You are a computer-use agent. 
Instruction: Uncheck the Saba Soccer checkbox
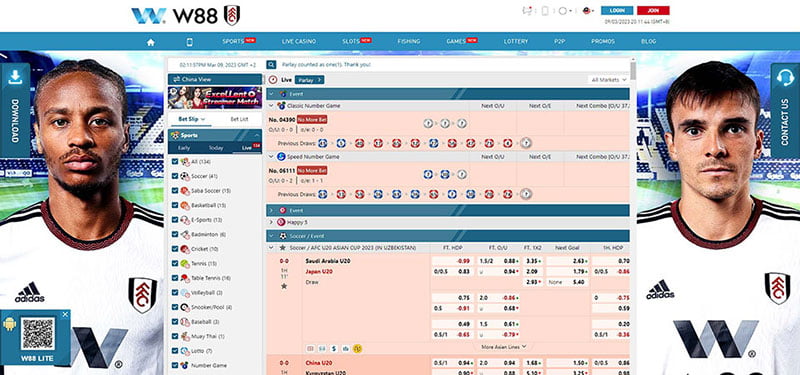[175, 190]
